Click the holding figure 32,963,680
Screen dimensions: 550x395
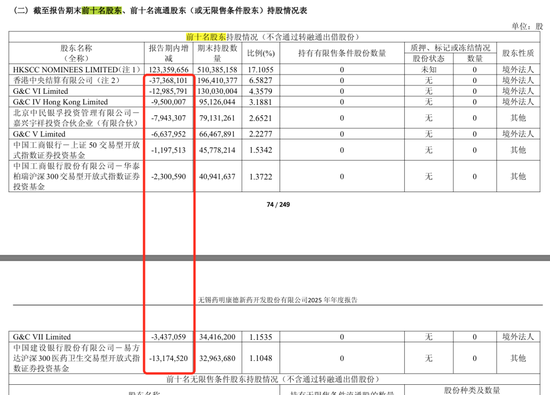tap(217, 358)
